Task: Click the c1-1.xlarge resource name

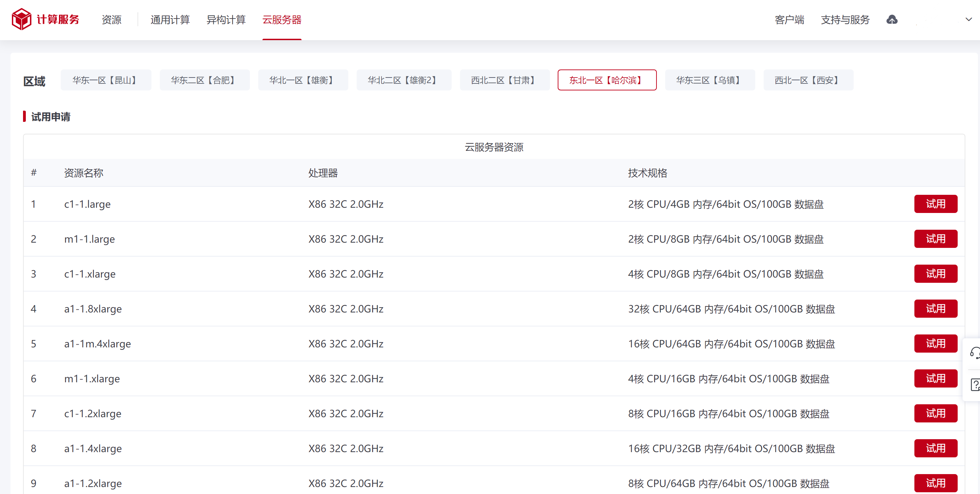Action: click(x=90, y=274)
